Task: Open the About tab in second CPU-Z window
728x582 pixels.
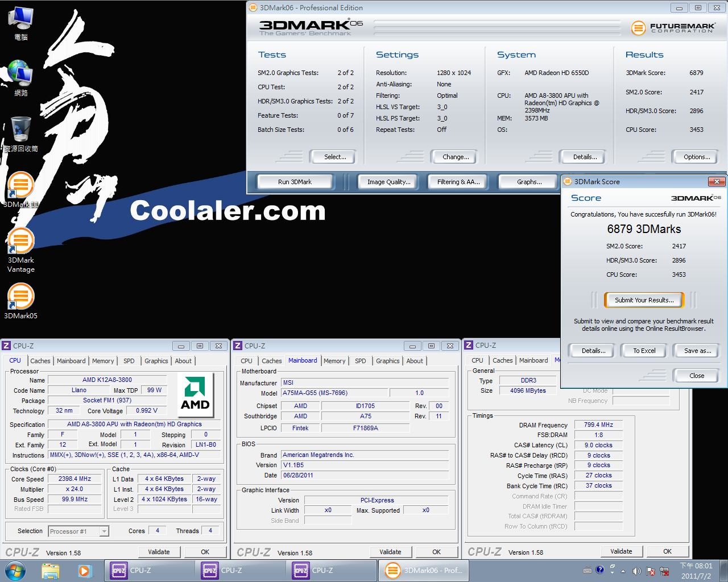Action: pos(415,361)
